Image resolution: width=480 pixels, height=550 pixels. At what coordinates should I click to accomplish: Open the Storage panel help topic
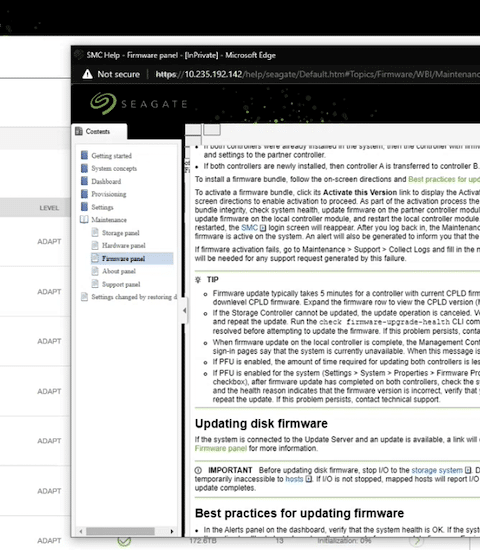coord(120,233)
